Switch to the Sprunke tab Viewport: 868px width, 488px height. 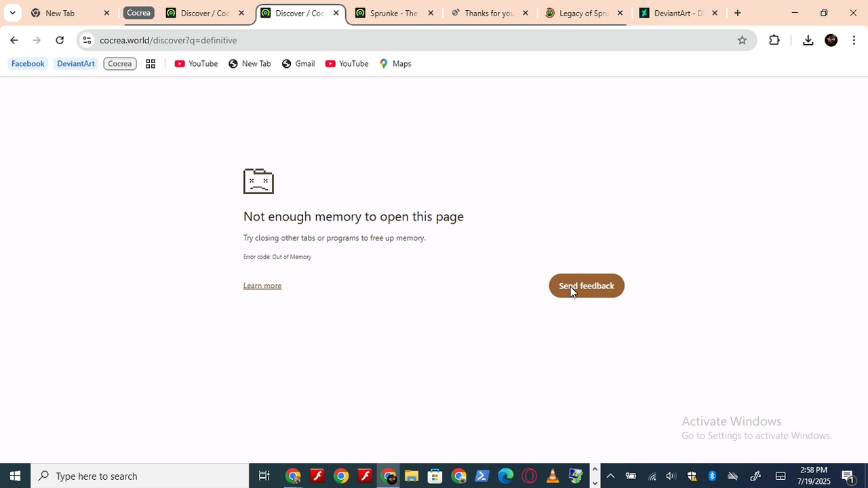click(x=393, y=13)
